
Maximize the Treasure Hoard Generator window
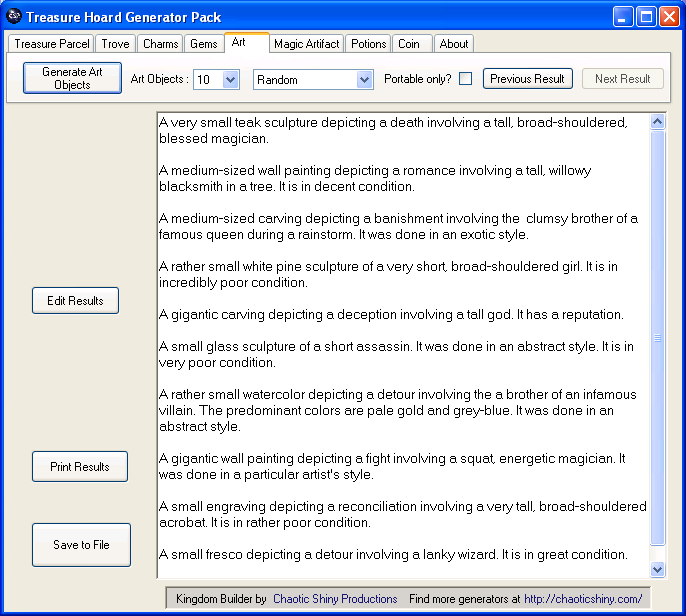coord(646,17)
